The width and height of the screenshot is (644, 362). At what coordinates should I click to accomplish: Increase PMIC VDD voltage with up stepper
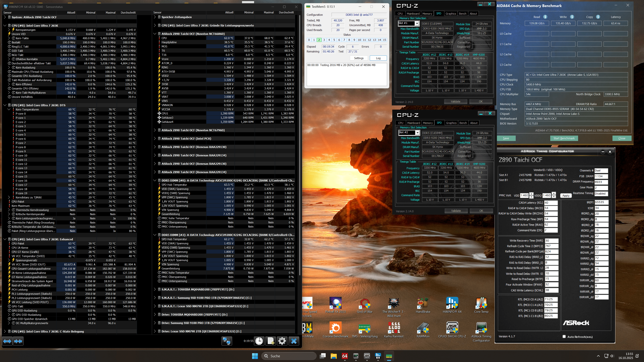click(x=531, y=194)
